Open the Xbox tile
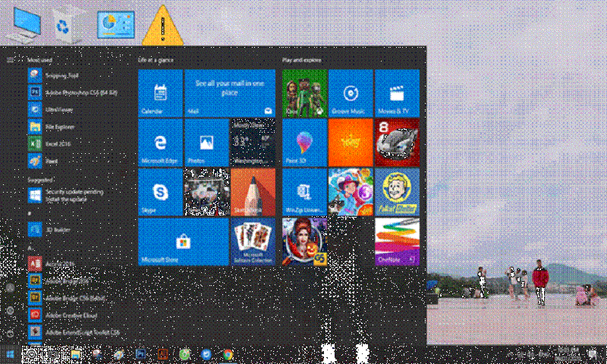Screen dimensions: 607x364 [x=305, y=93]
